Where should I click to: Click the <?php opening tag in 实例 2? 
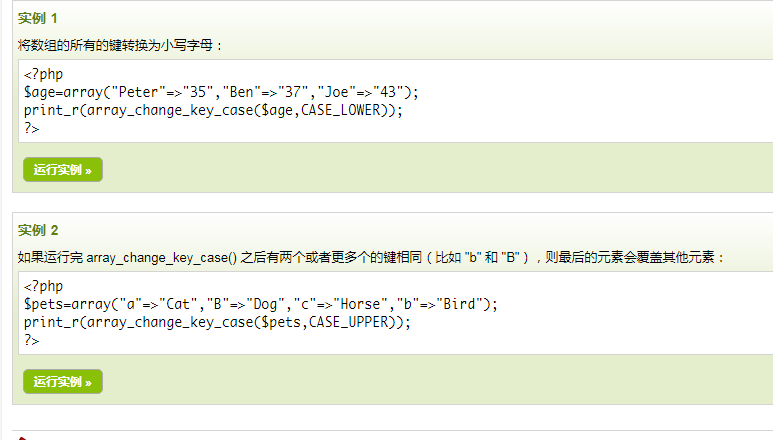(x=44, y=286)
